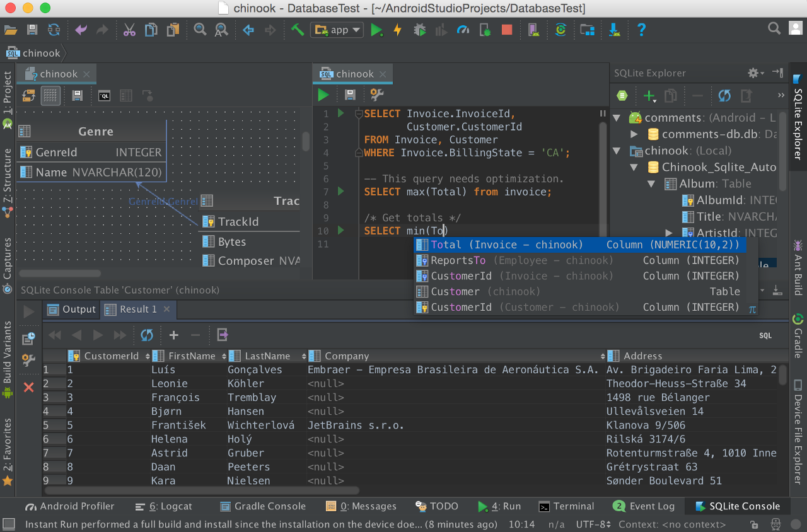
Task: Click the red Stop button in toolbar
Action: click(x=507, y=30)
